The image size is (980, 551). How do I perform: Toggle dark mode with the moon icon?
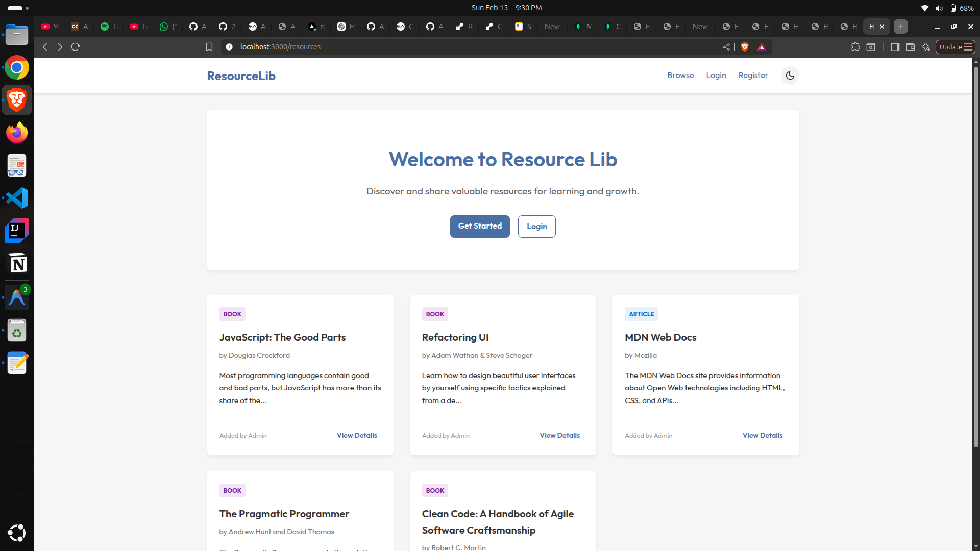790,76
